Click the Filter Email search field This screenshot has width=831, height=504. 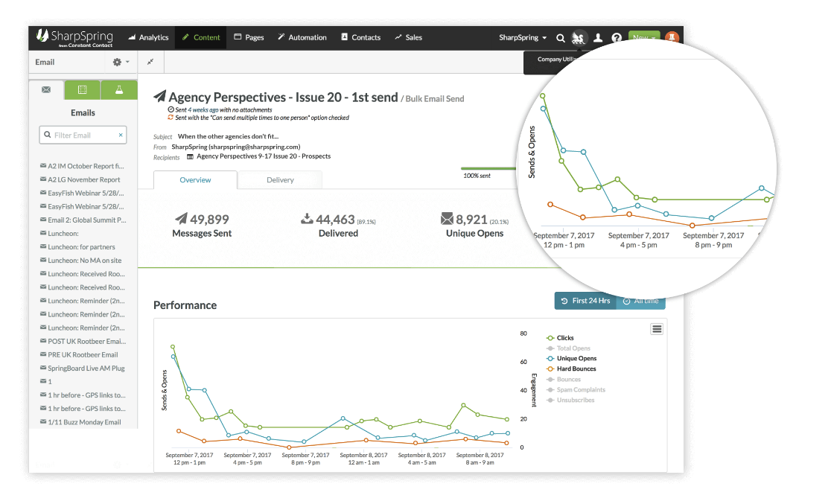click(x=82, y=135)
